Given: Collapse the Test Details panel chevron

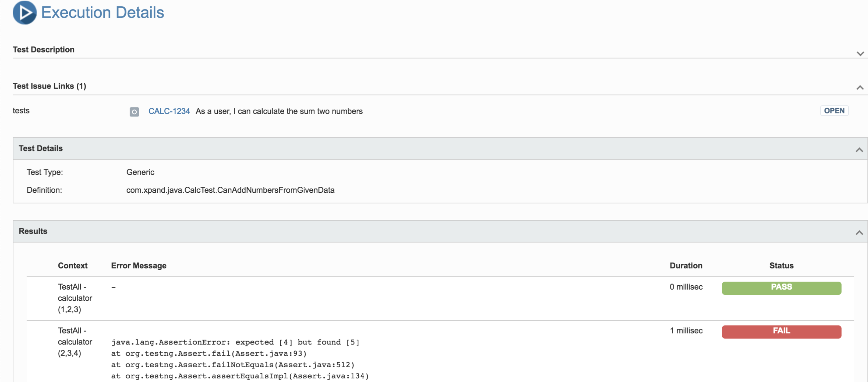Looking at the screenshot, I should [859, 150].
